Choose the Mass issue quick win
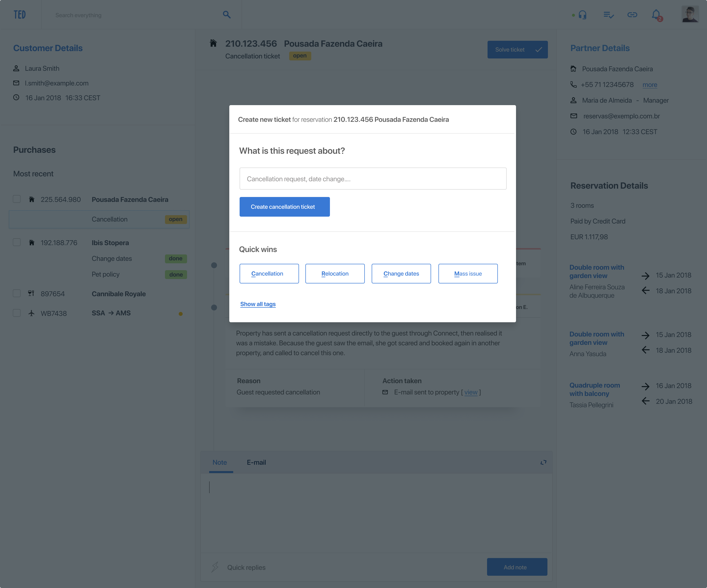This screenshot has width=707, height=588. pyautogui.click(x=468, y=273)
